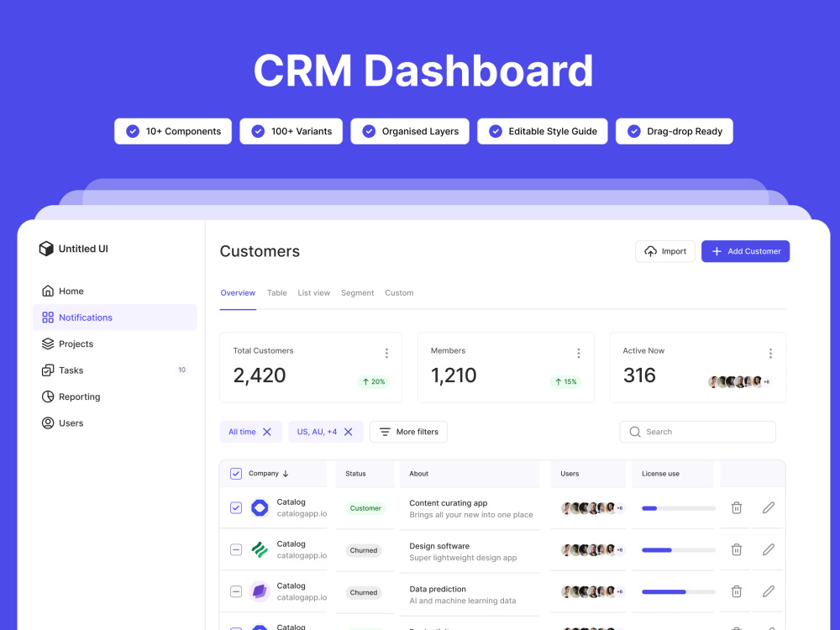Click the 15% growth badge
The width and height of the screenshot is (840, 630).
565,382
